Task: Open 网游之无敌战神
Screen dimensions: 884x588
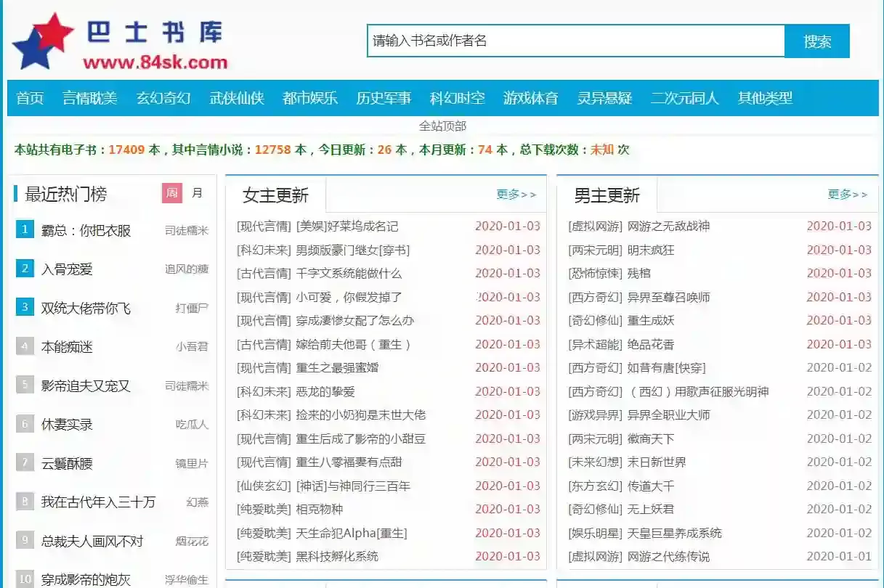Action: pos(668,226)
